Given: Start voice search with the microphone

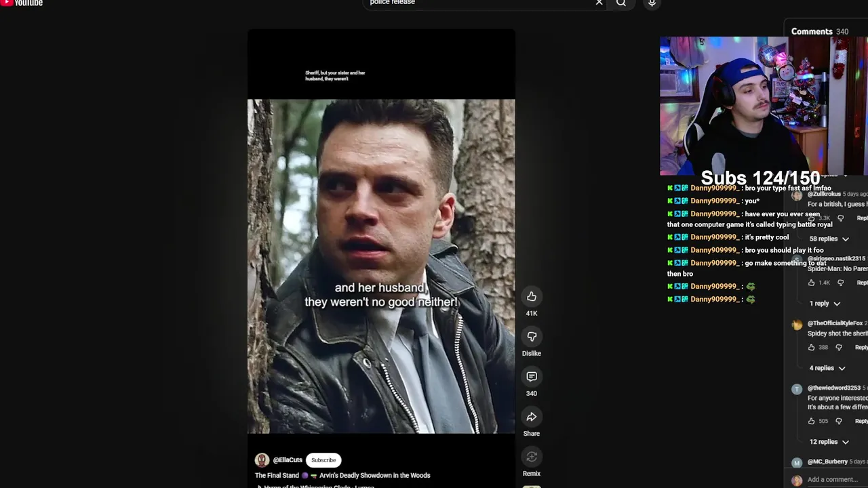Looking at the screenshot, I should [652, 3].
